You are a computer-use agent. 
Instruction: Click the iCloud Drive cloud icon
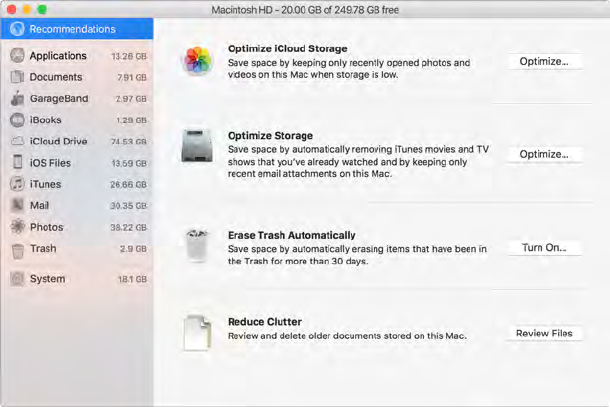click(x=17, y=141)
